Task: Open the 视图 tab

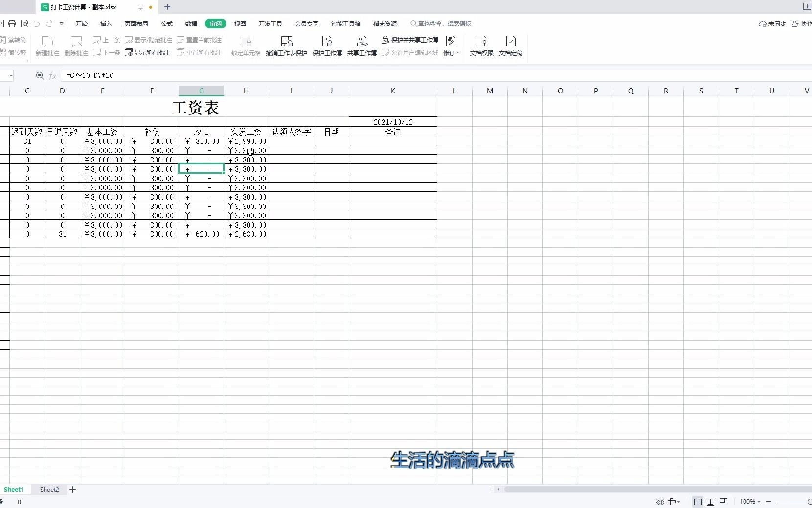Action: (x=240, y=23)
